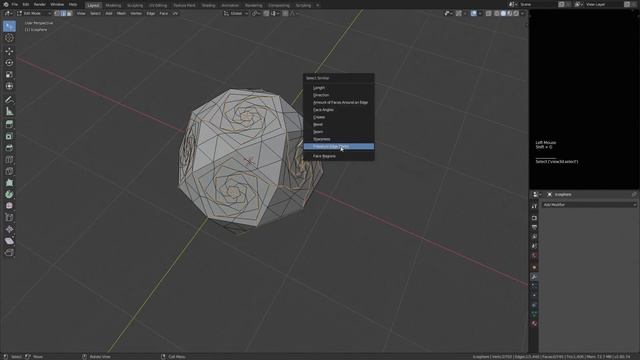Choose Length in Select Similar menu
This screenshot has height=360, width=640.
[x=338, y=88]
